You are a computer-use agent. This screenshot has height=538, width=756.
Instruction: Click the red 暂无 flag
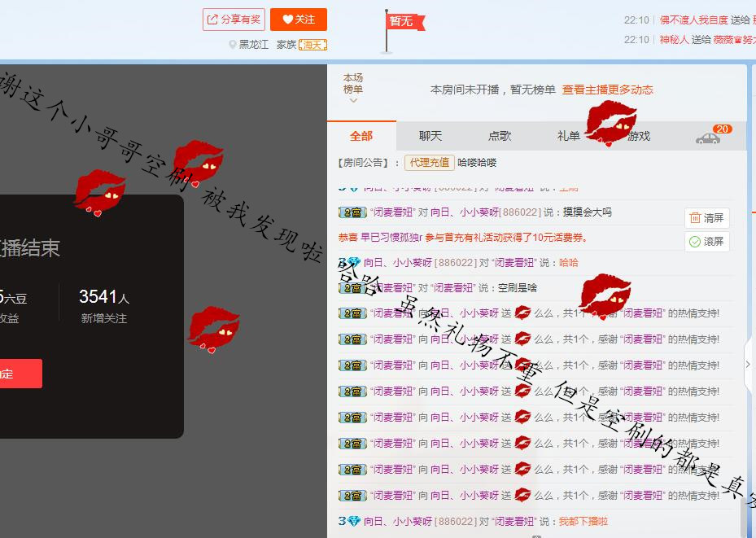(405, 22)
